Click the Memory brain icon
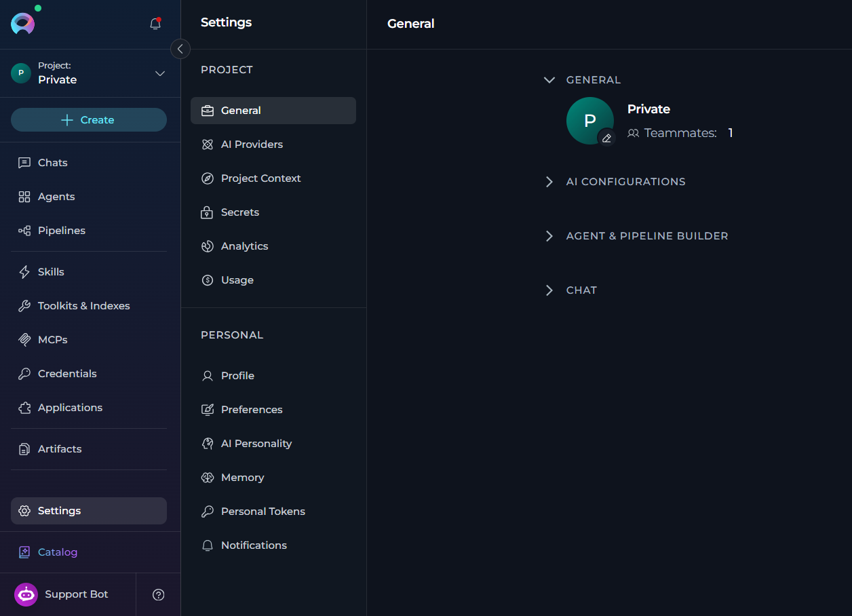 208,478
